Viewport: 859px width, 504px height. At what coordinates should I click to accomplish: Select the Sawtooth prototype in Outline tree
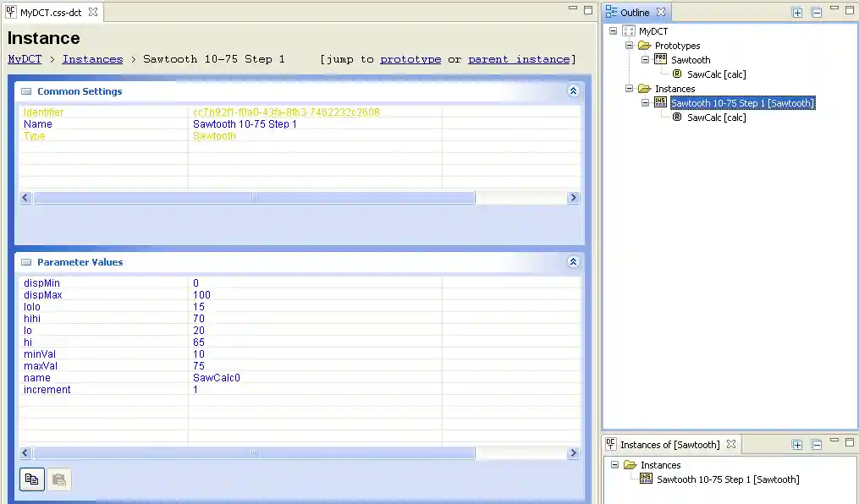pyautogui.click(x=690, y=60)
